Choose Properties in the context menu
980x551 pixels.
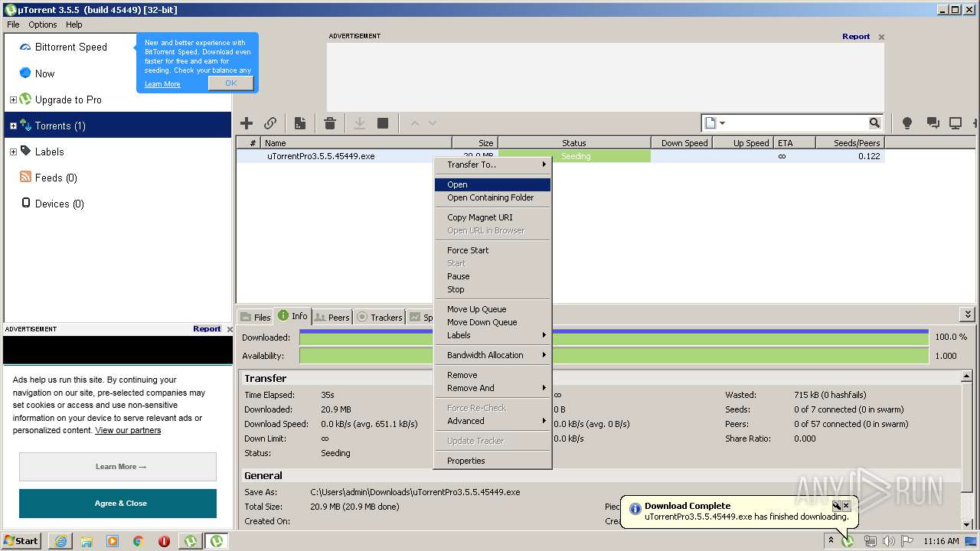tap(492, 461)
